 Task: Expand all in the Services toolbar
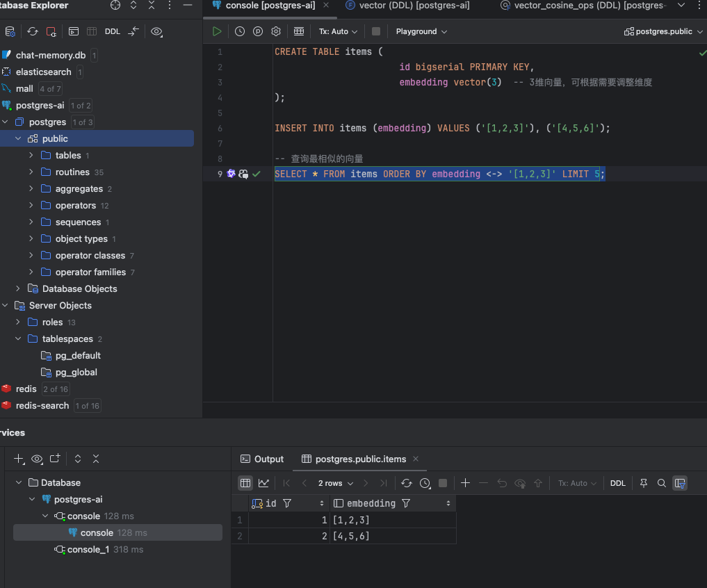78,459
